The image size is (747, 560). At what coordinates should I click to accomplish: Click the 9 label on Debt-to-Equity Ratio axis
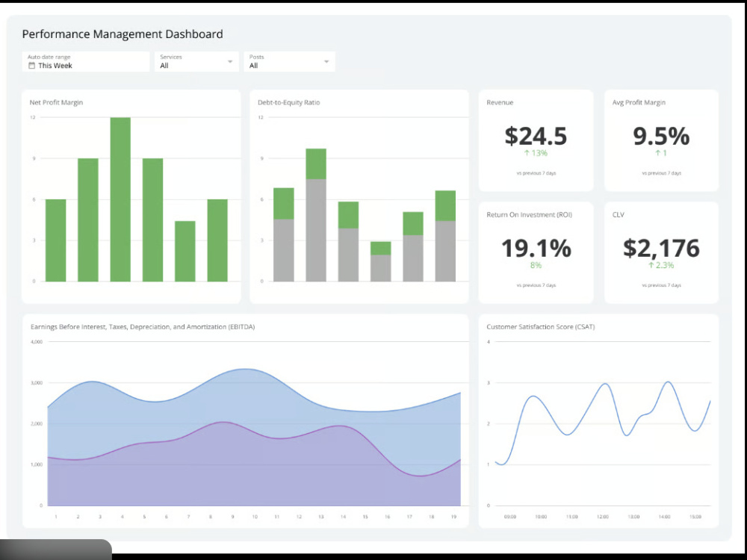[261, 158]
